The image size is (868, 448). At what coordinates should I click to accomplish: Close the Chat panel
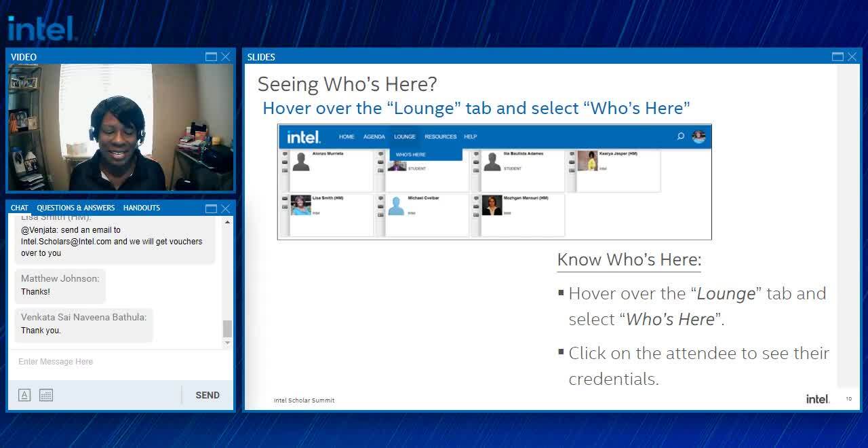pos(226,208)
